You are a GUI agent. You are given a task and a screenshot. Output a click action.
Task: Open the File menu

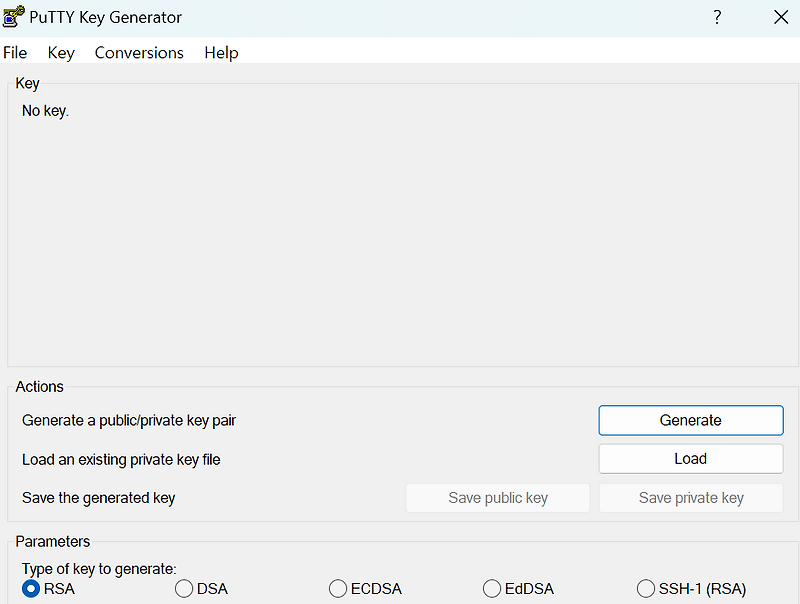[15, 52]
